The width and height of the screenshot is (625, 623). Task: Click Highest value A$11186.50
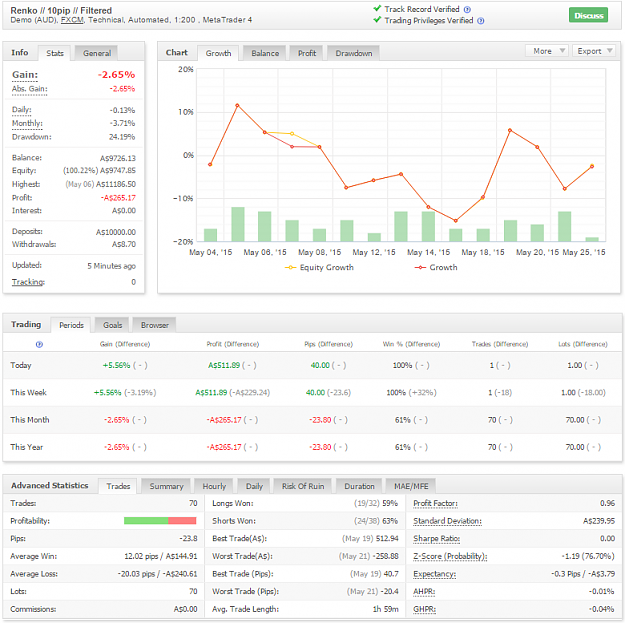tap(116, 184)
